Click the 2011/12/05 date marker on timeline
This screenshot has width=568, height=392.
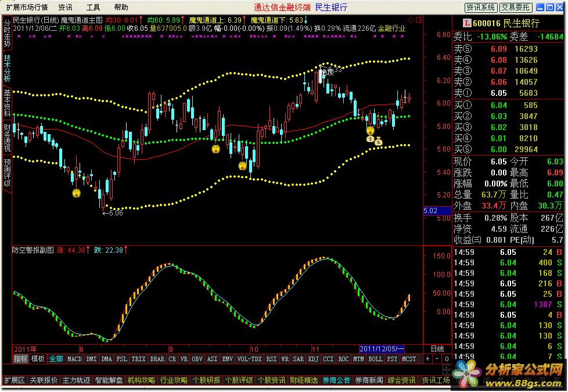(382, 349)
